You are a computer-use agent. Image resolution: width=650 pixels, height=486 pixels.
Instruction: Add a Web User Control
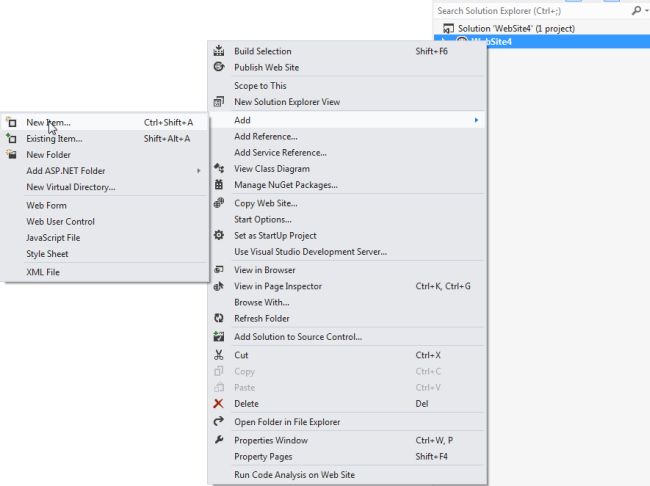click(106, 221)
